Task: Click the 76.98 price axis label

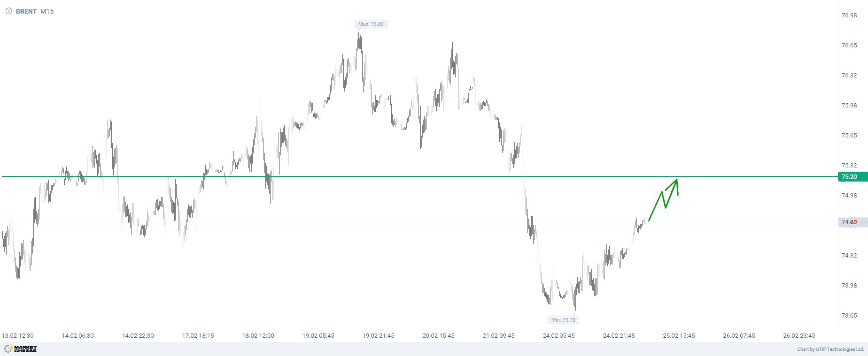Action: point(849,15)
